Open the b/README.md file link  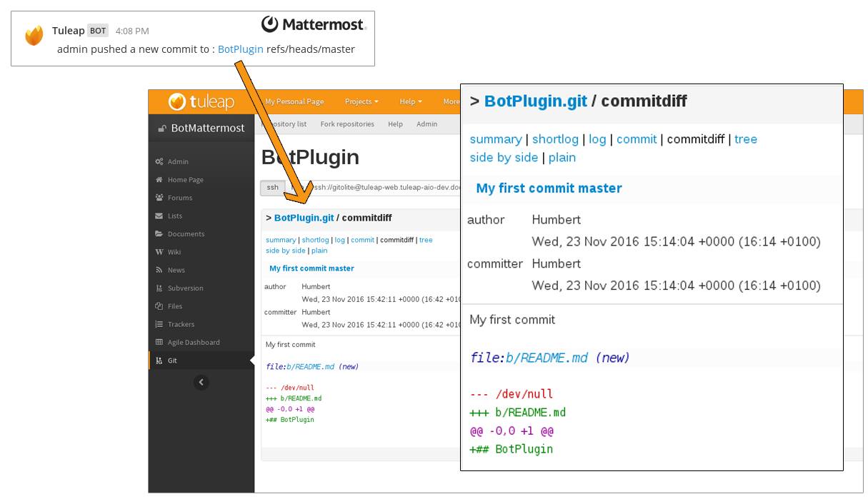coord(547,358)
